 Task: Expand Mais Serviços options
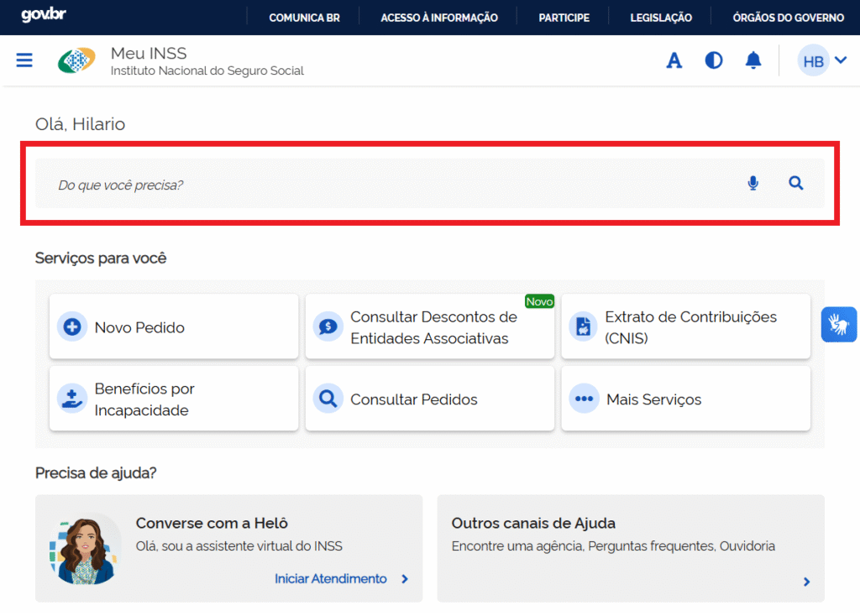click(x=685, y=399)
